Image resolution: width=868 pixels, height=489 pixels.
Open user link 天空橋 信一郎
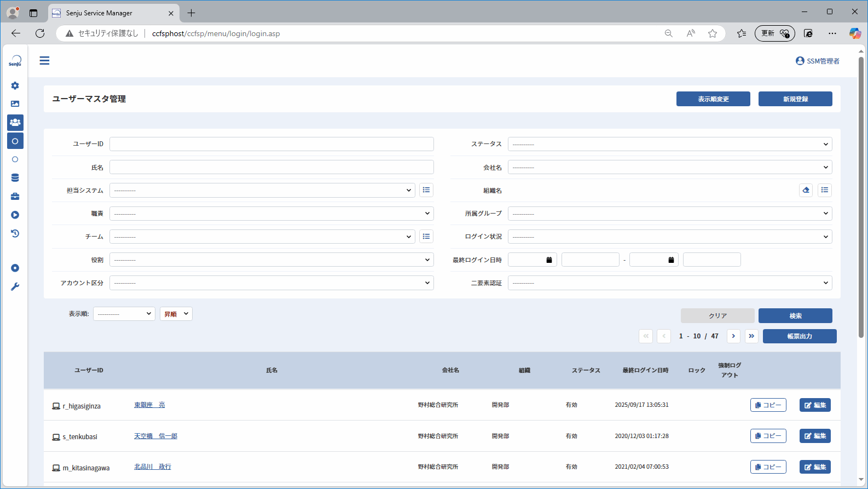tap(155, 436)
